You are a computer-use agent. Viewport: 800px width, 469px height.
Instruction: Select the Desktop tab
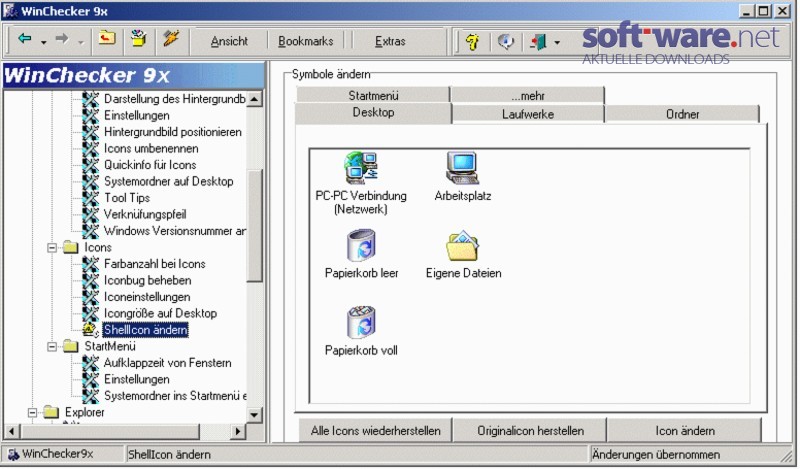coord(373,113)
